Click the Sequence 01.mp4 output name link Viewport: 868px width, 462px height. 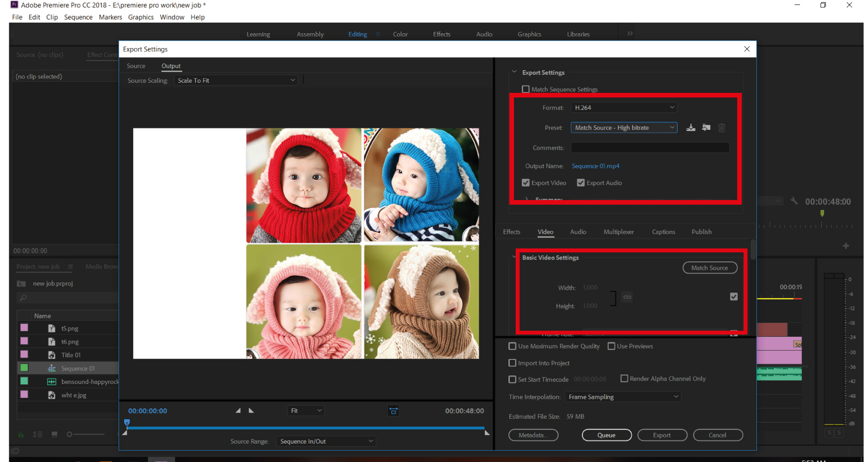point(595,166)
